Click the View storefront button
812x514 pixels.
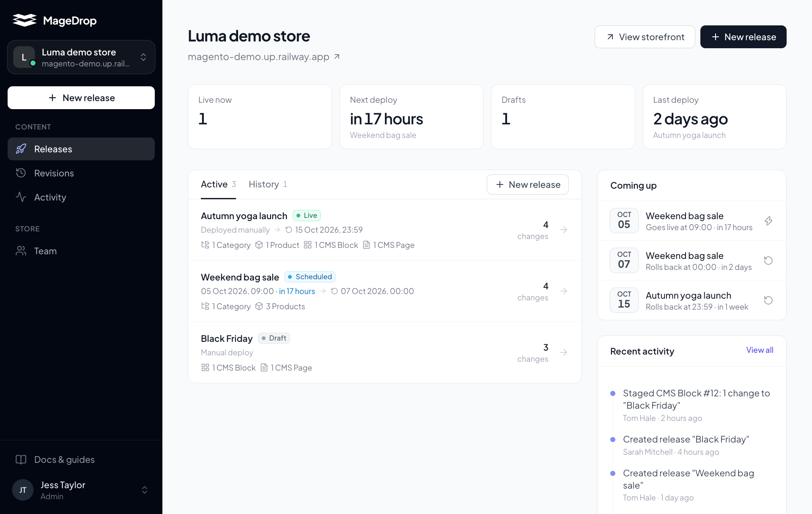(645, 37)
